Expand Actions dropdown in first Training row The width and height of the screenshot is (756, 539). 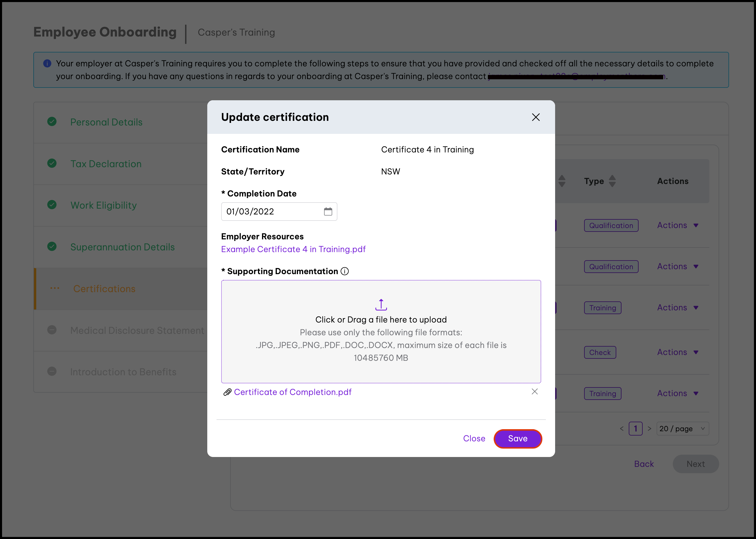[x=678, y=308]
